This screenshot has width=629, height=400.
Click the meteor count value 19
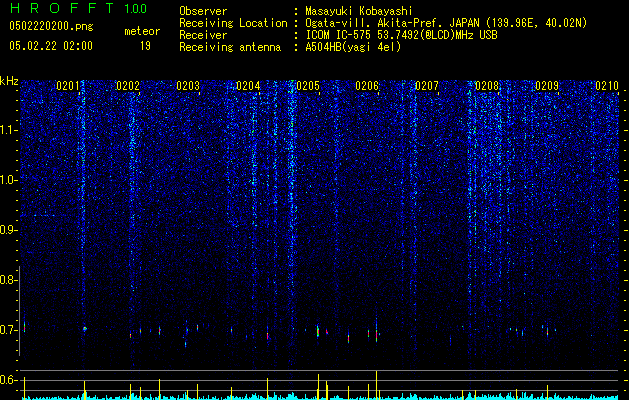(145, 46)
